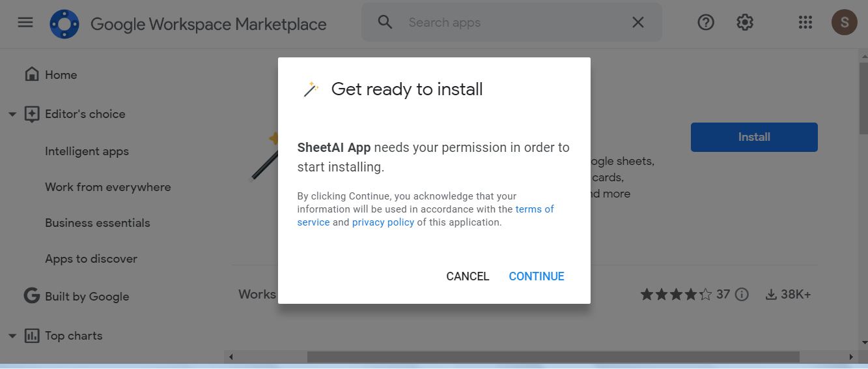868x369 pixels.
Task: Select Business essentials category
Action: [98, 223]
